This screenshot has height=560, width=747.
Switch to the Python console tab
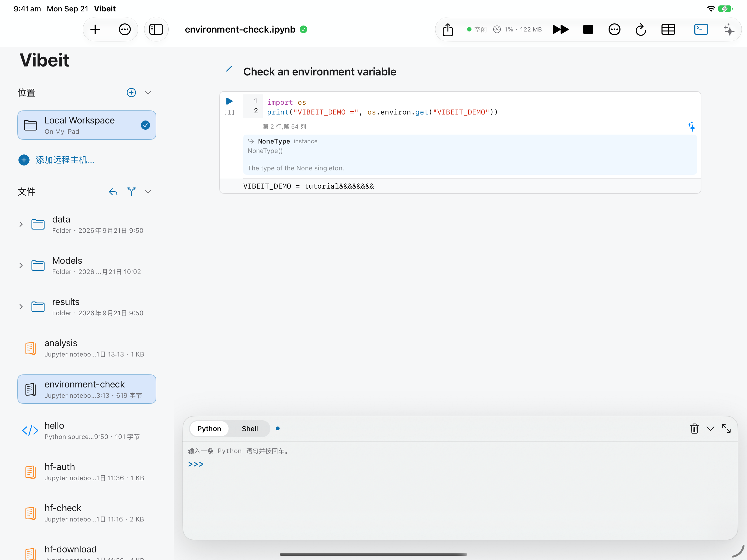coord(209,429)
